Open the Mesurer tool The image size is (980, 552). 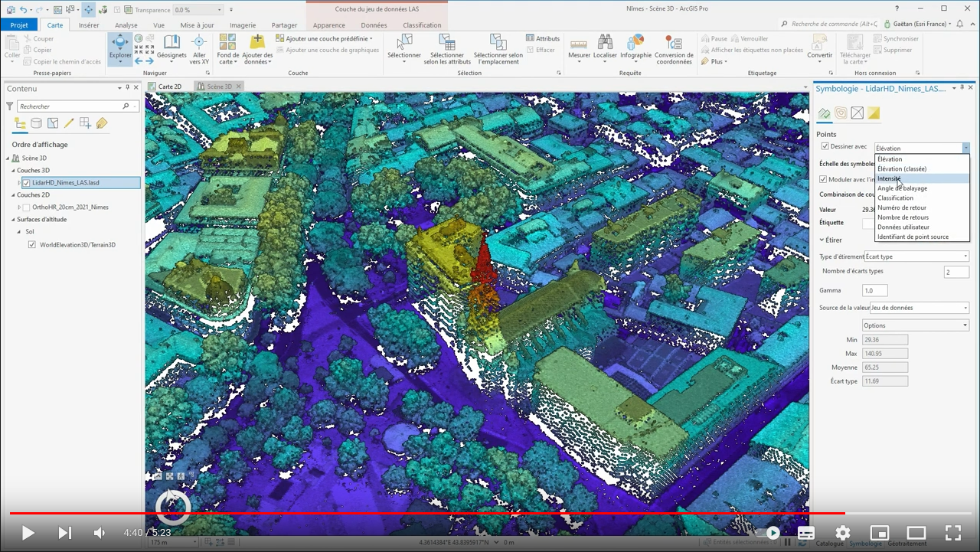pos(579,46)
